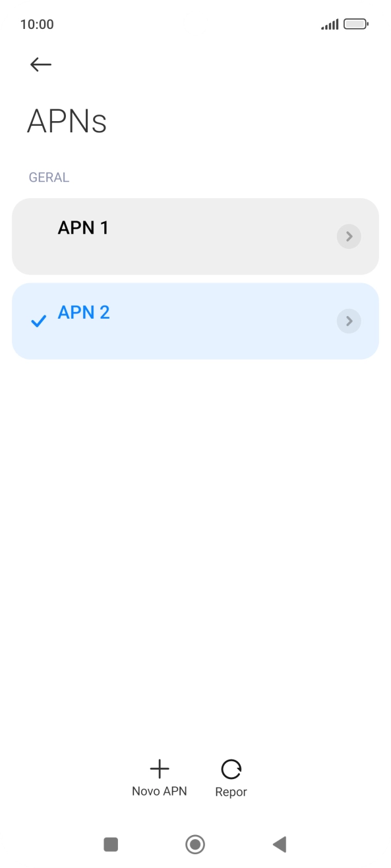Tap the blue checkmark beside APN 2
The width and height of the screenshot is (391, 868).
click(39, 321)
